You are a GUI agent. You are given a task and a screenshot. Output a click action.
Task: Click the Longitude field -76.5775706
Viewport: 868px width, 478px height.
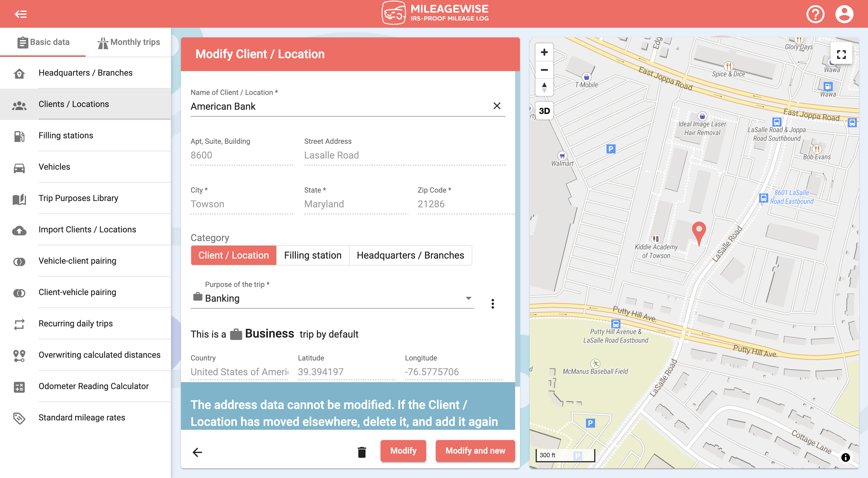point(454,372)
